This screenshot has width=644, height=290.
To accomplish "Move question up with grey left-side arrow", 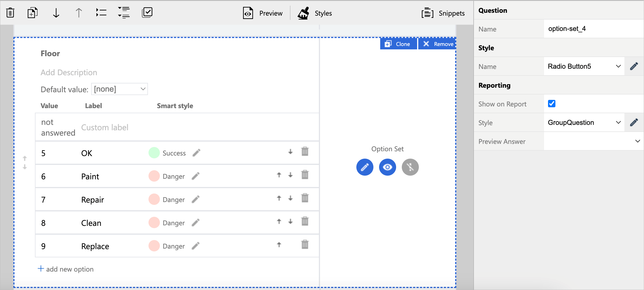I will tap(25, 158).
